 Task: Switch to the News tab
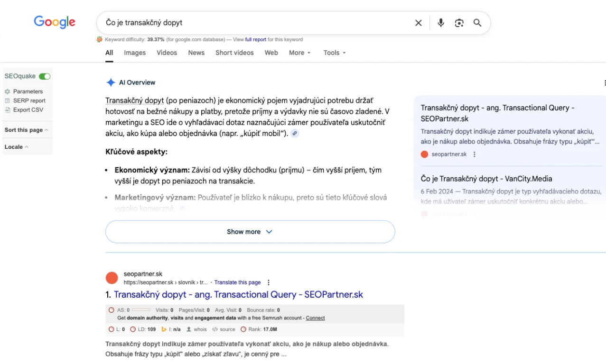pyautogui.click(x=196, y=53)
